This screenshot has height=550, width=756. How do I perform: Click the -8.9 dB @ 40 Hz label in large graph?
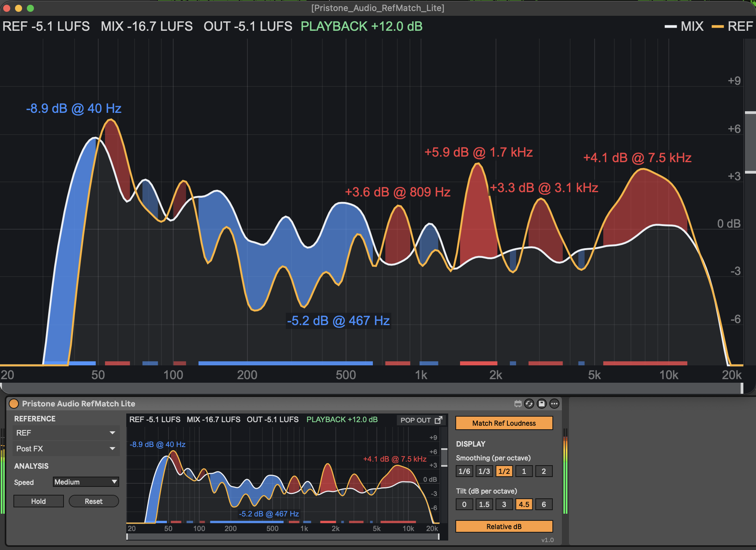pos(74,109)
